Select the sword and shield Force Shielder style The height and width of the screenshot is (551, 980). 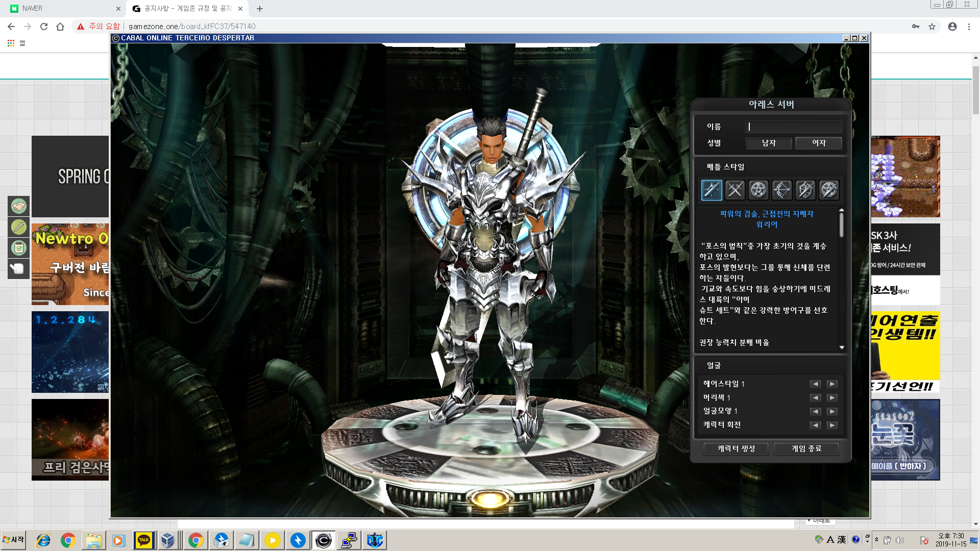805,190
